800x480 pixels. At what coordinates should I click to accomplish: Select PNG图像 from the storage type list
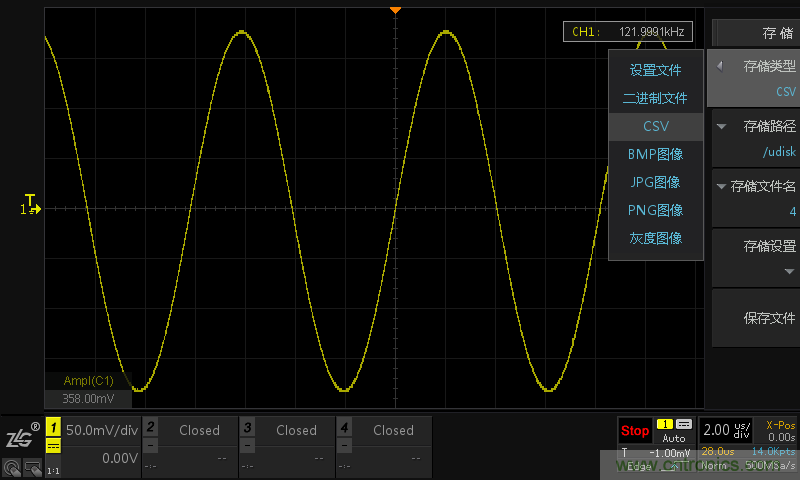pos(655,210)
